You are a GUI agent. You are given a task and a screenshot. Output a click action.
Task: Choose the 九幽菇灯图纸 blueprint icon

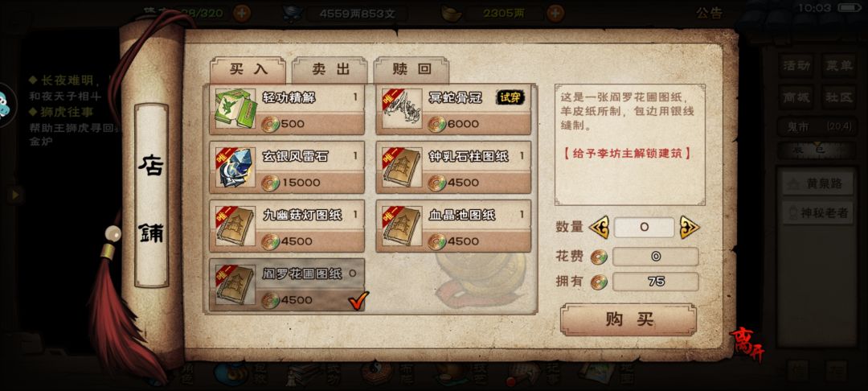(x=235, y=226)
